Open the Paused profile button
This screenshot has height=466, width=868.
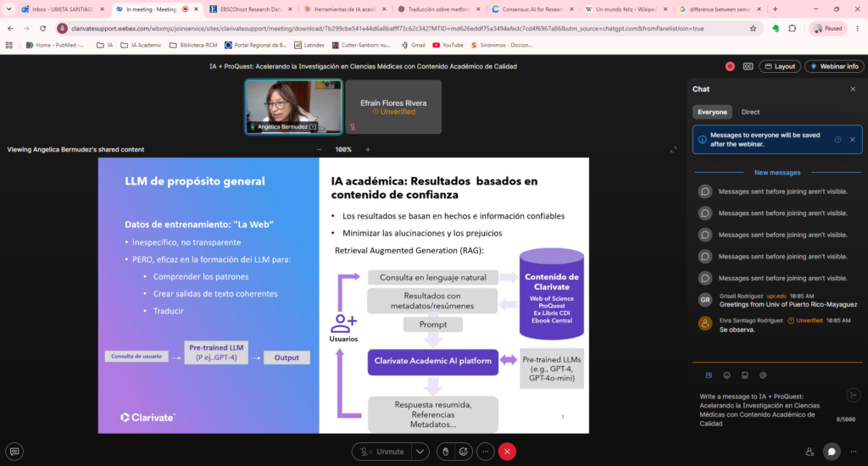click(x=828, y=28)
